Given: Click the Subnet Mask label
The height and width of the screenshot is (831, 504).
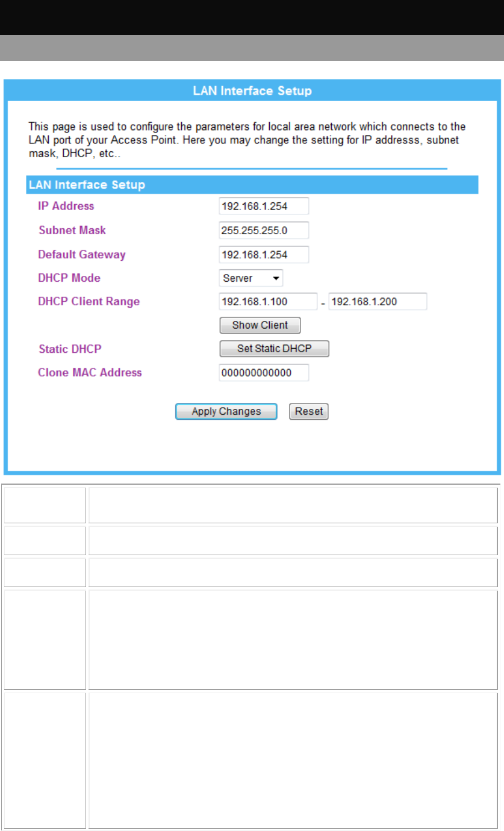Looking at the screenshot, I should coord(72,230).
